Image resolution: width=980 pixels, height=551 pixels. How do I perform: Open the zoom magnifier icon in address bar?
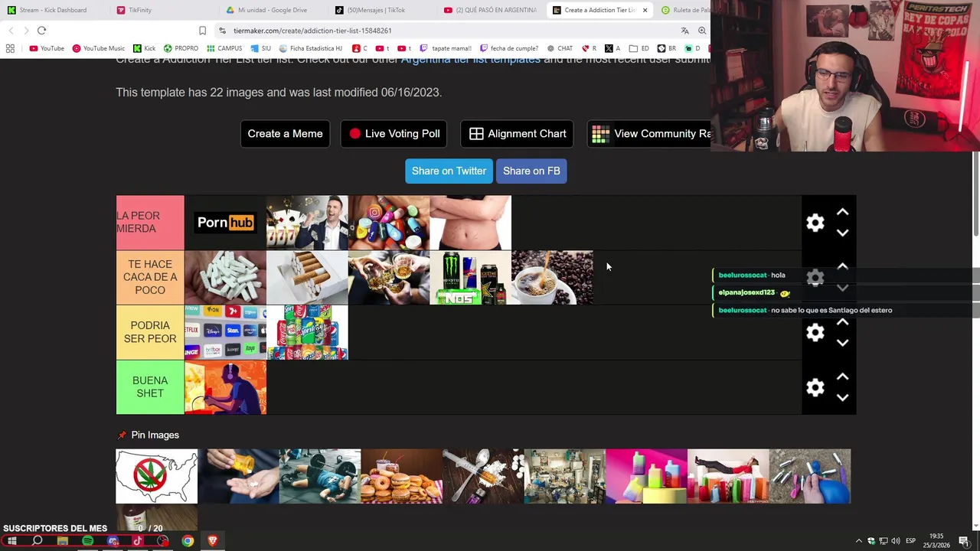pos(702,31)
